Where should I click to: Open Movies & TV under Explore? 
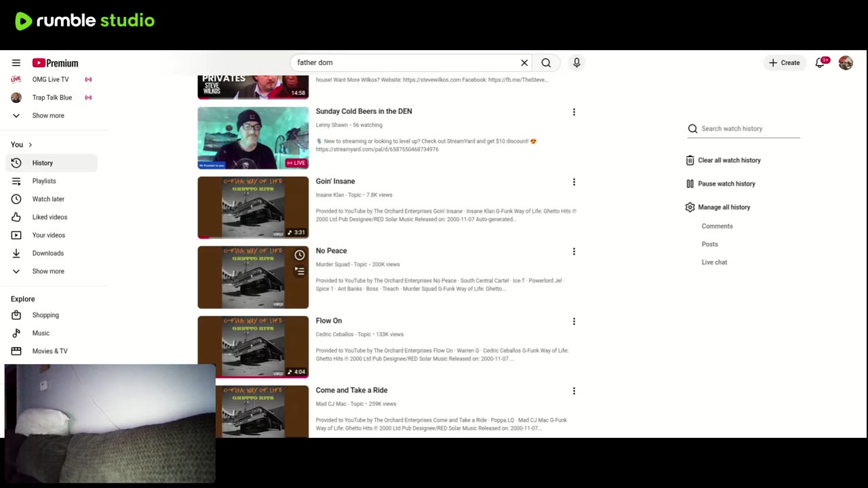(x=52, y=351)
